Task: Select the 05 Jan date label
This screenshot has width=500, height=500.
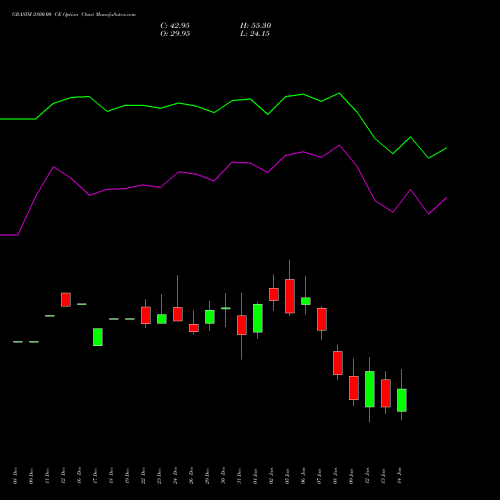Action: (287, 476)
